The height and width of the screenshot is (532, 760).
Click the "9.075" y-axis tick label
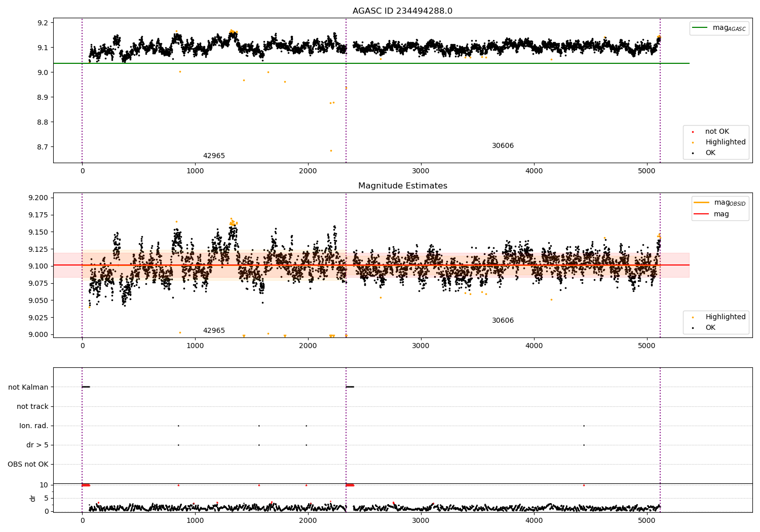point(39,283)
